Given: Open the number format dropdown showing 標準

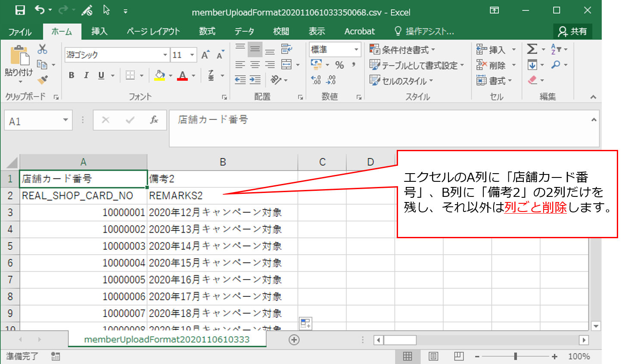Looking at the screenshot, I should coord(356,50).
